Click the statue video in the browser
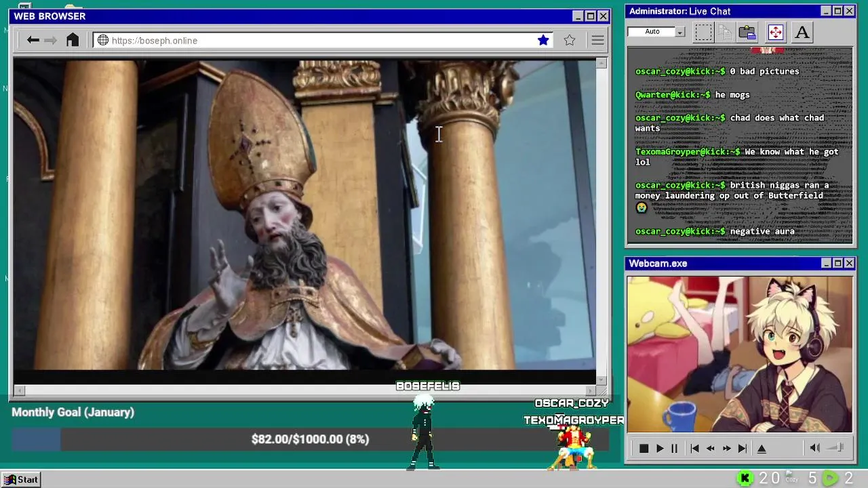The height and width of the screenshot is (488, 868). 304,215
